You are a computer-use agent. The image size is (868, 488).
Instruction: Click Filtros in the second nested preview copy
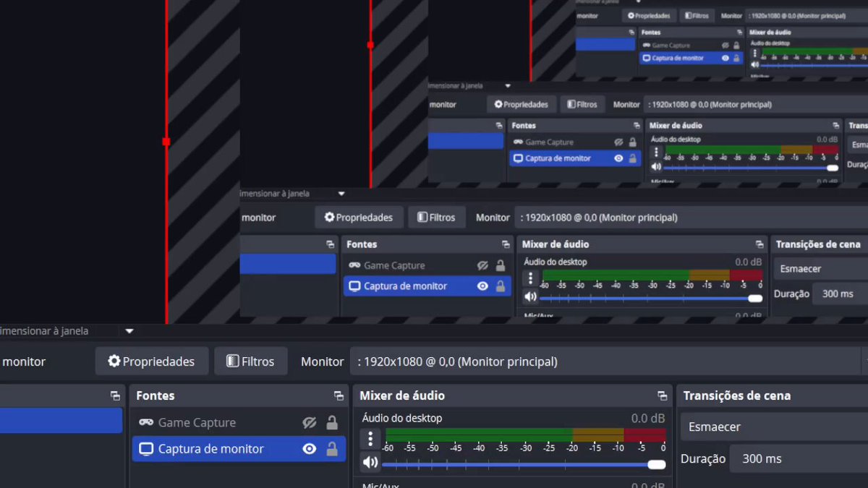pyautogui.click(x=583, y=104)
